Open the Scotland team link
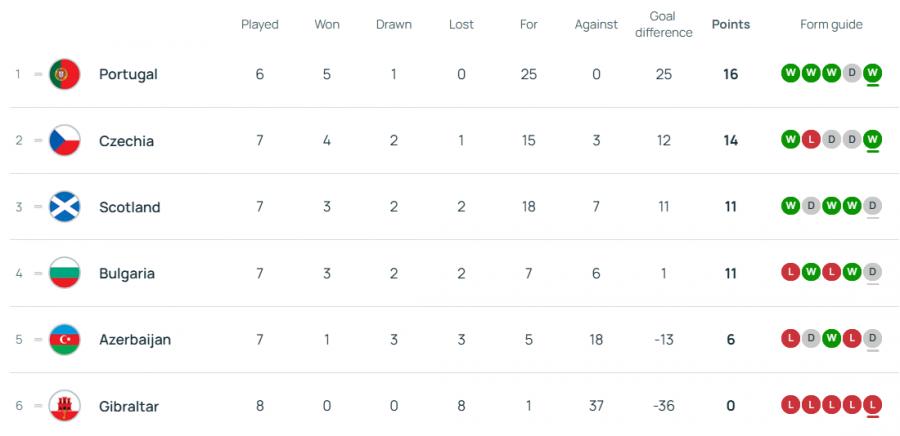This screenshot has width=900, height=436. coord(129,207)
